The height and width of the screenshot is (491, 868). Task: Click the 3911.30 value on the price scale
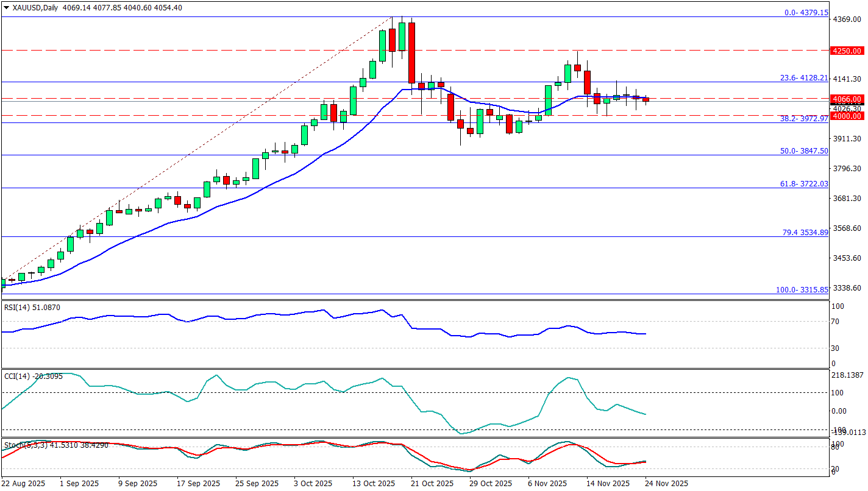point(848,139)
